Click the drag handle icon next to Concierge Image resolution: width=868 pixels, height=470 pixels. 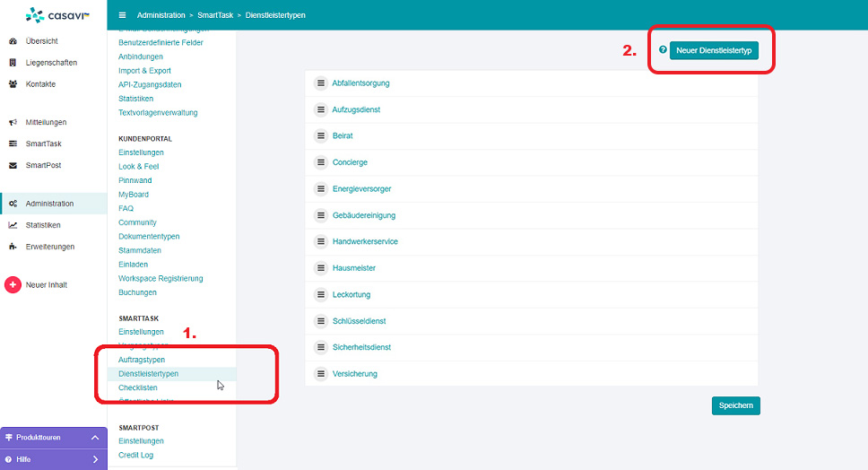point(320,162)
